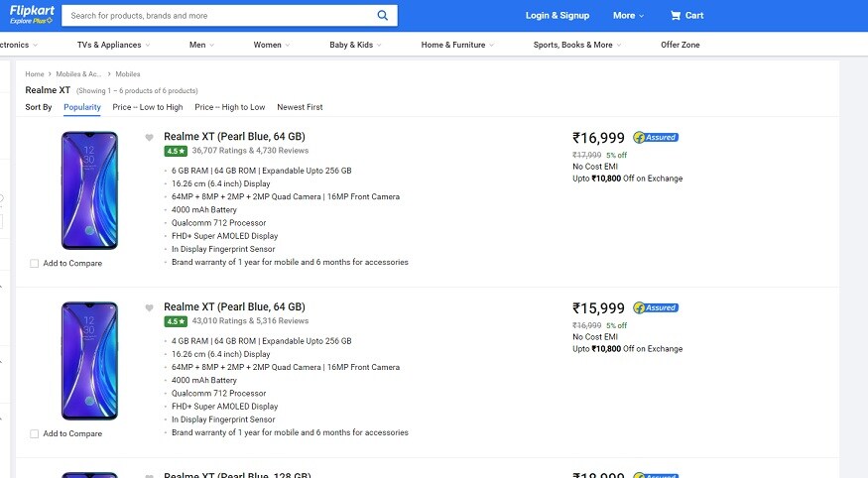Click '4 GB RAM | 64 GB ROM' spec line

(261, 341)
